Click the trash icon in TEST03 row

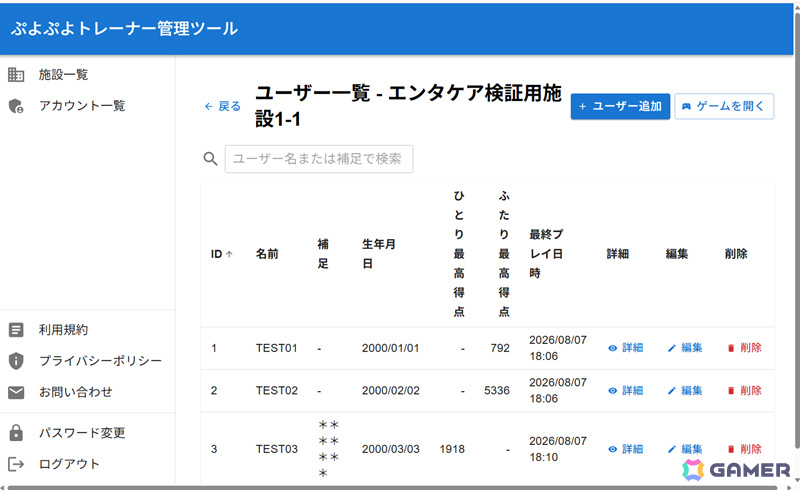click(x=731, y=449)
